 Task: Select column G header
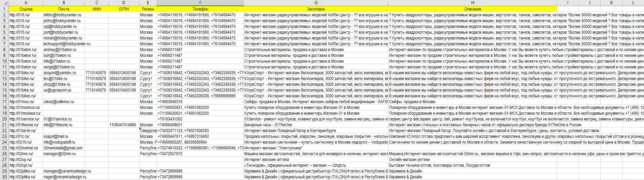[316, 3]
